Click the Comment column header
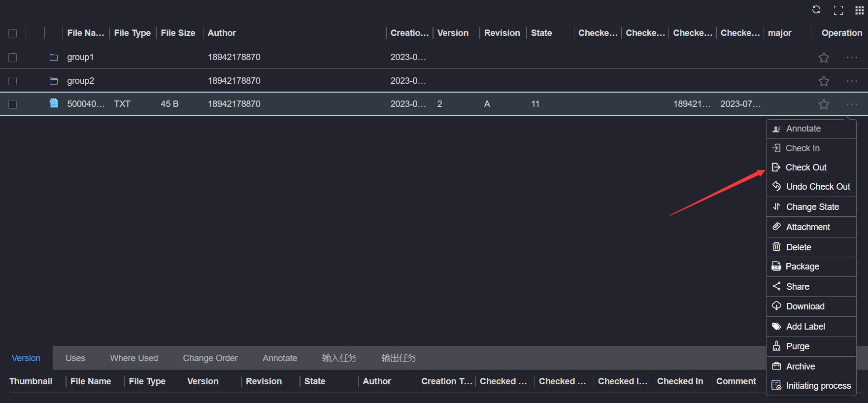868x403 pixels. 736,381
